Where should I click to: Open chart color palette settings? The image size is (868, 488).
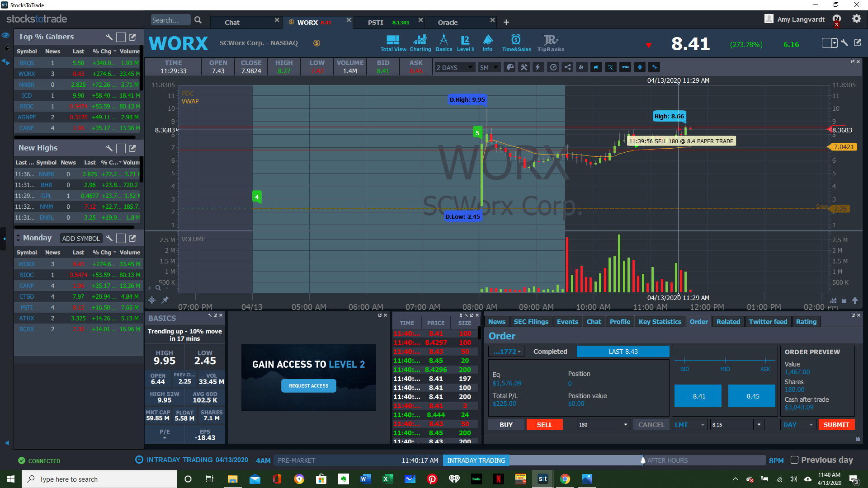[x=510, y=67]
